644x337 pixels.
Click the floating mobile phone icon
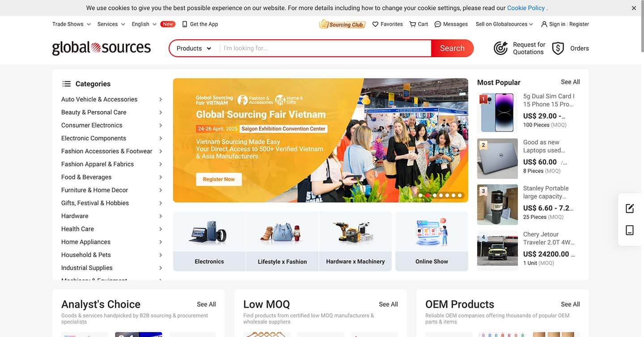pos(630,230)
